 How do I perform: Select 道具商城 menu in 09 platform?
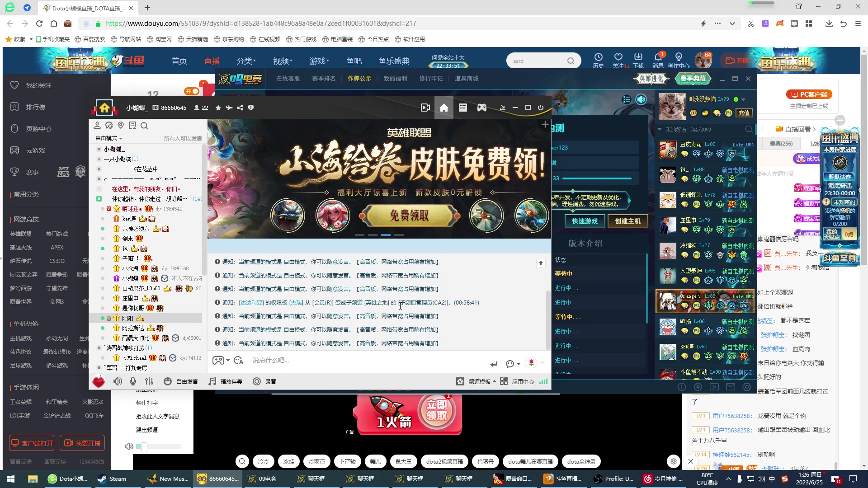tap(467, 79)
